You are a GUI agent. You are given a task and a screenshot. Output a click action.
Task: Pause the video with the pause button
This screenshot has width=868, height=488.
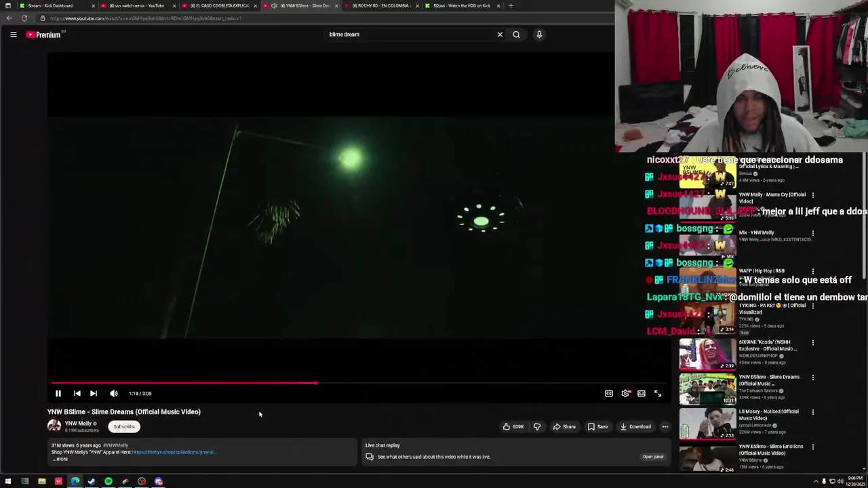point(58,393)
